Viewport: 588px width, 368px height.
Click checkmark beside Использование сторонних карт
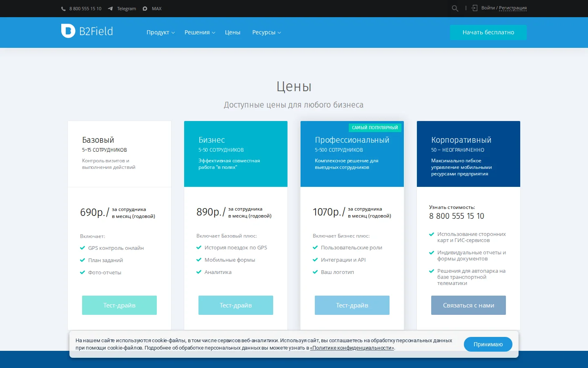pos(432,234)
